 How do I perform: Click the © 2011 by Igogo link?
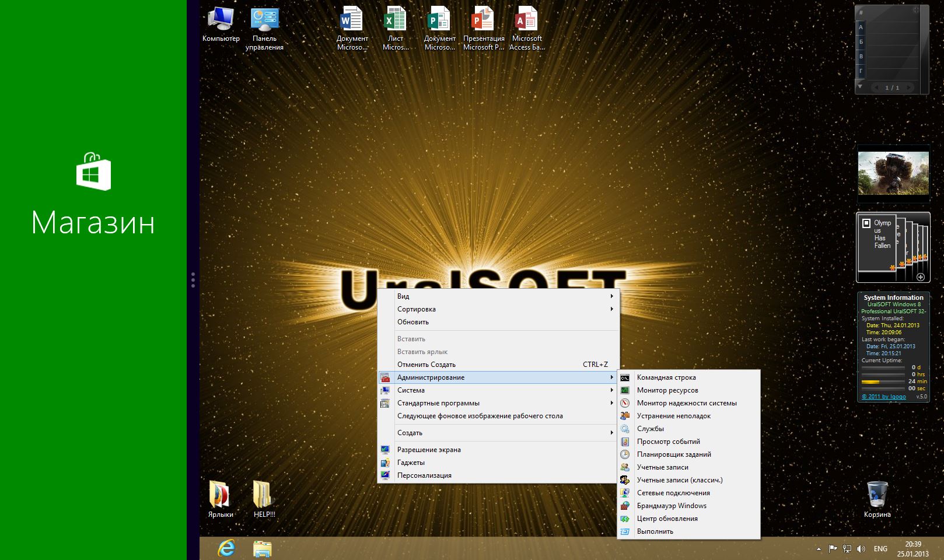(x=884, y=397)
